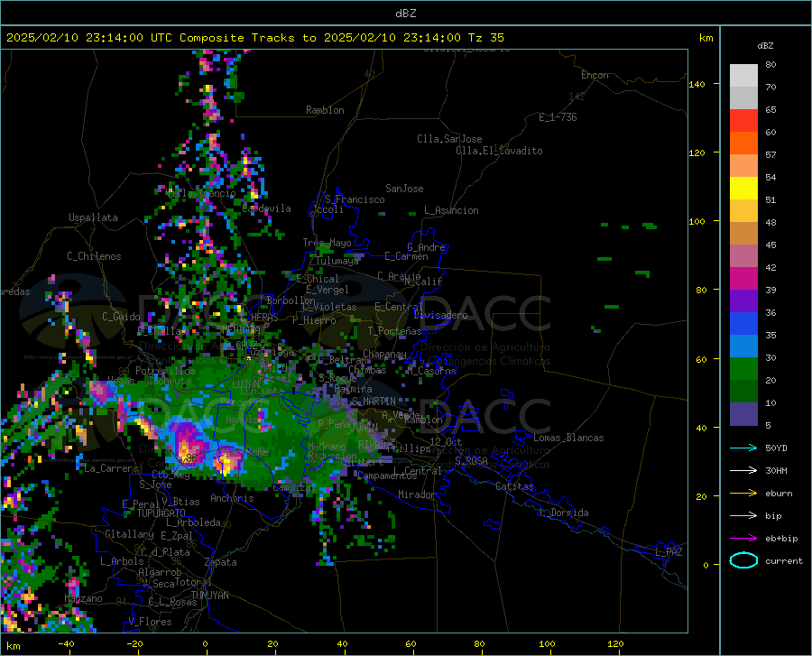This screenshot has height=656, width=812.
Task: Click the light blue 35 dBZ swatch
Action: click(x=743, y=346)
